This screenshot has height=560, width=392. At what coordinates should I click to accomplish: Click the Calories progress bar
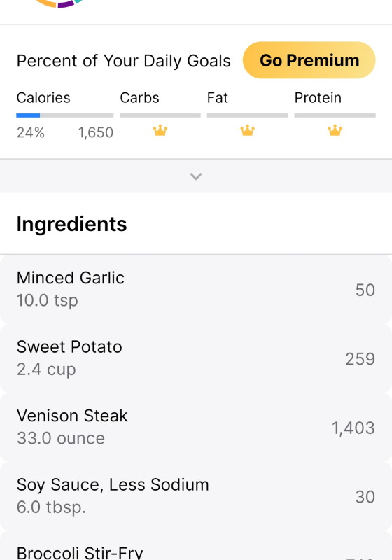65,115
